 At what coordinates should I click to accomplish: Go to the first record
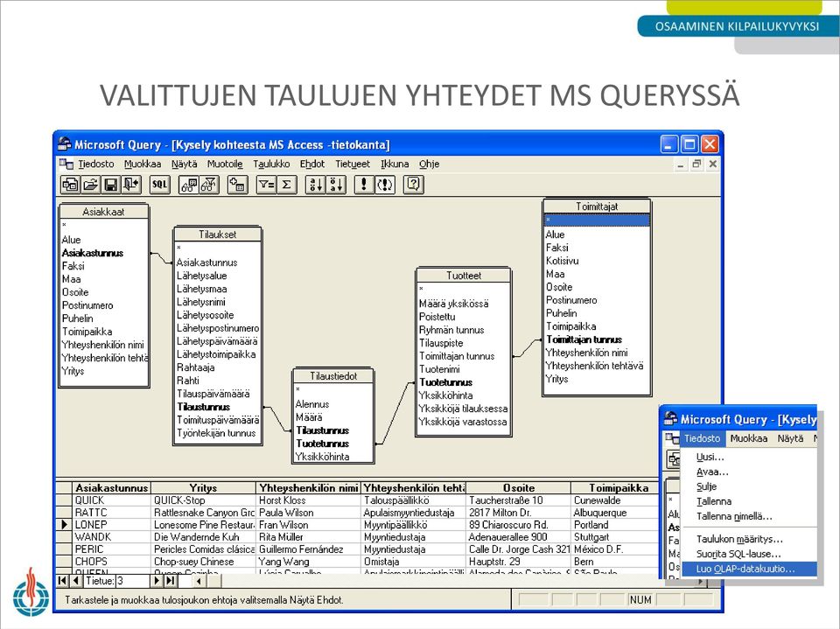tap(63, 581)
